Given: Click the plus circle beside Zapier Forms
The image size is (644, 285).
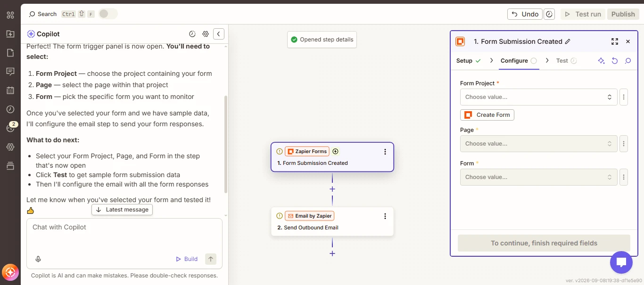Looking at the screenshot, I should tap(335, 152).
